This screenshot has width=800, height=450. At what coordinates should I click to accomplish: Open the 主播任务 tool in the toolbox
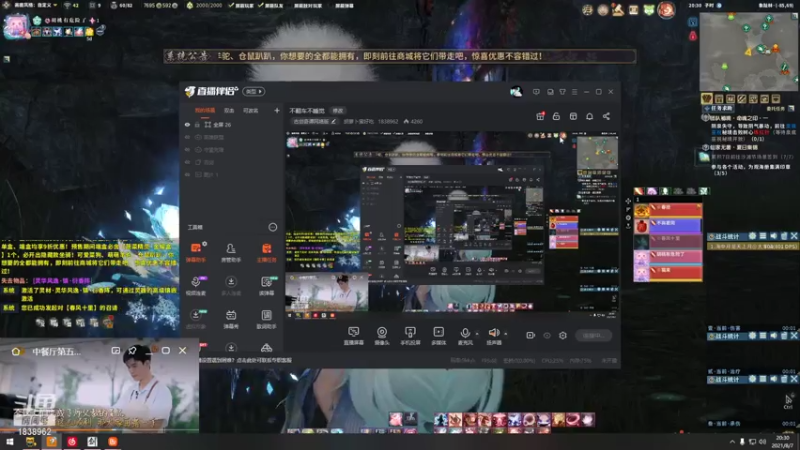tap(266, 252)
